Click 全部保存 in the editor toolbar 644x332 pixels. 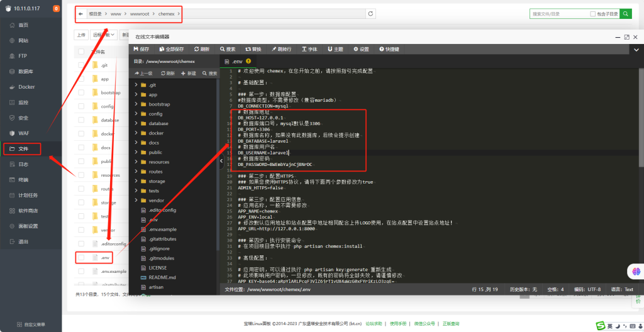(171, 49)
